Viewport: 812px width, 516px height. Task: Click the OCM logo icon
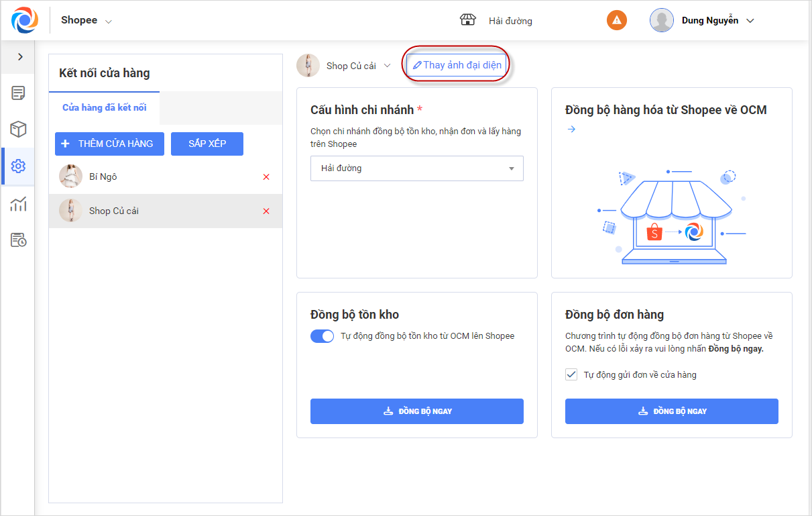[25, 20]
